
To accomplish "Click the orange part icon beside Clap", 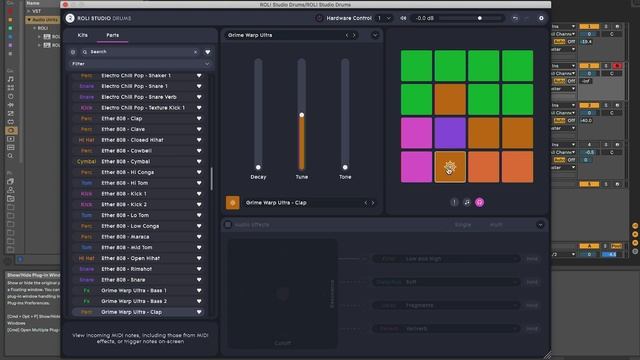I will (x=233, y=203).
